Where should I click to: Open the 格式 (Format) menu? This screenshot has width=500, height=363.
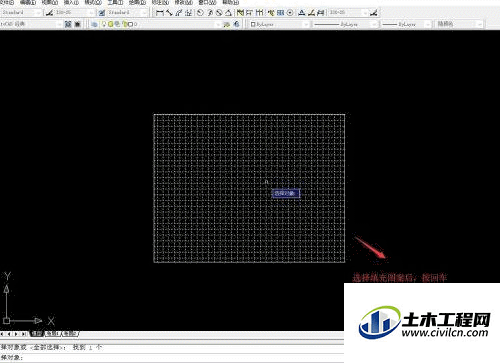pos(93,2)
